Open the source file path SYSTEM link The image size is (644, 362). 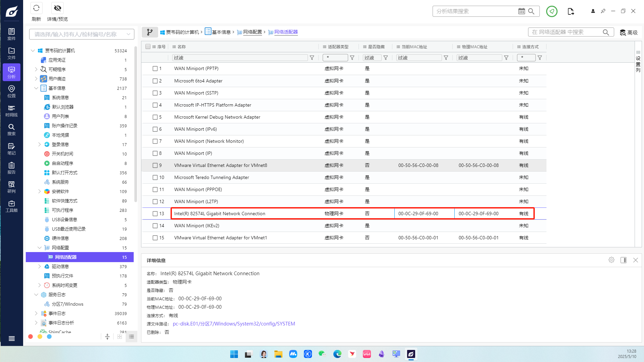coord(234,324)
